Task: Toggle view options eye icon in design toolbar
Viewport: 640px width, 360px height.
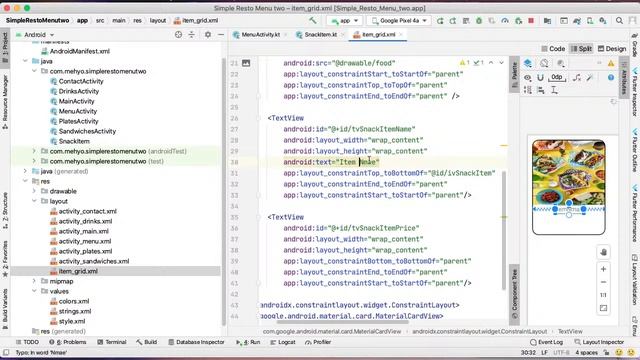Action: click(x=528, y=78)
